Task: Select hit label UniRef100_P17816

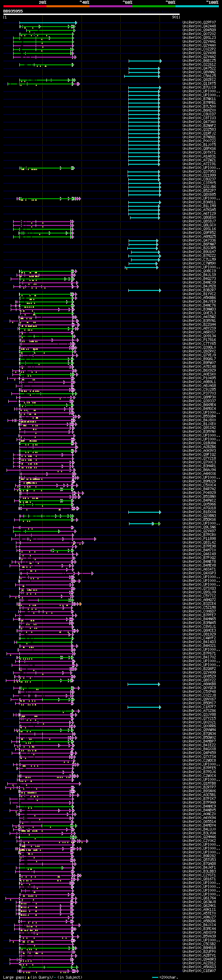Action: click(199, 340)
